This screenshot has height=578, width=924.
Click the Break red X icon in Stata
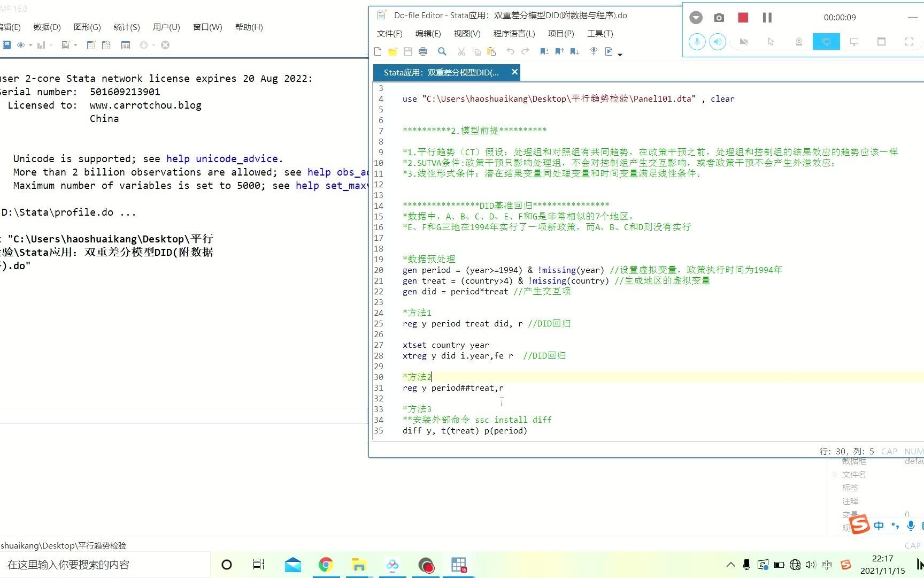[x=165, y=45]
